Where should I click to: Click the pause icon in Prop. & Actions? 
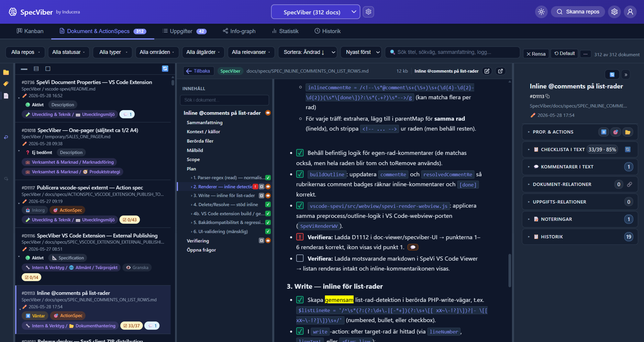coord(604,132)
